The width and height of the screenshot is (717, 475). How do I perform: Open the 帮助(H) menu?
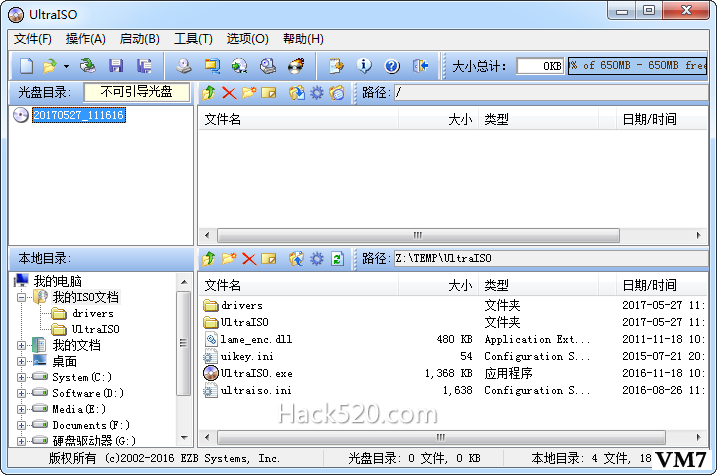[303, 39]
